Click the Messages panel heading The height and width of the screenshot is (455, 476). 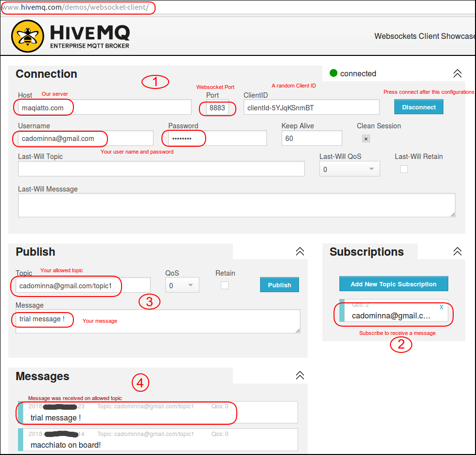point(42,376)
